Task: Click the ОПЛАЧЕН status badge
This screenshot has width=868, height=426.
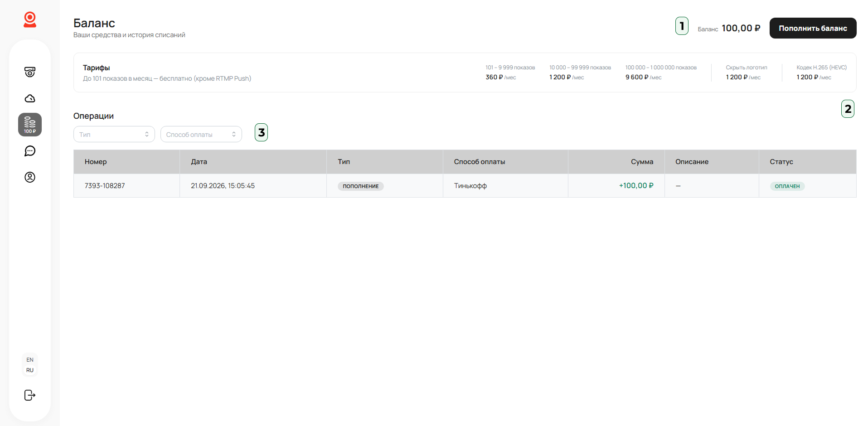Action: [x=787, y=186]
